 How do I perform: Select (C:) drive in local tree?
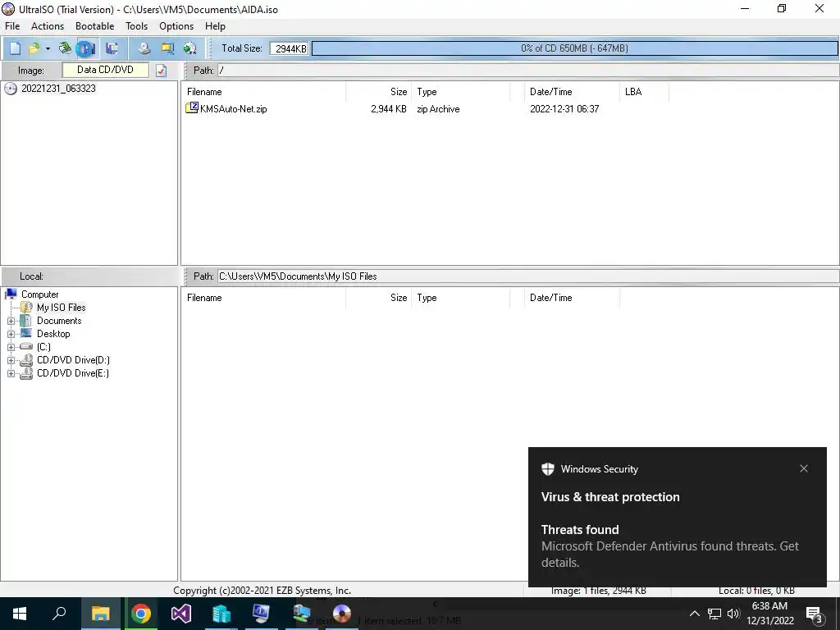click(x=43, y=347)
